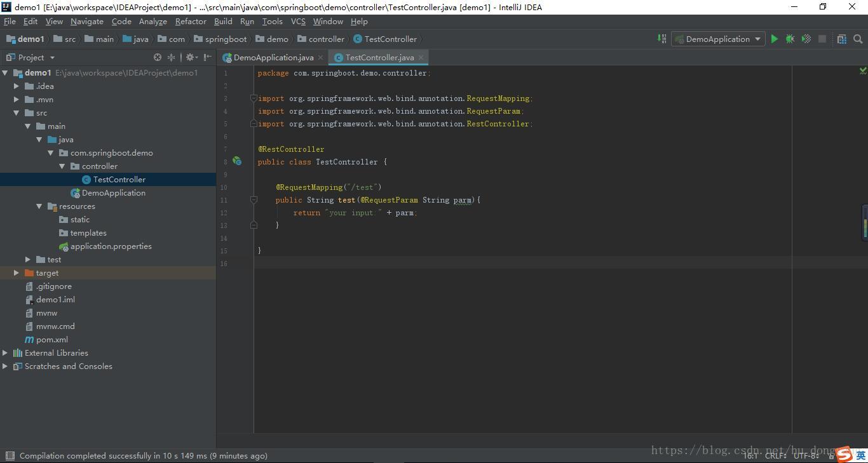This screenshot has width=868, height=463.
Task: Expand the test folder
Action: [x=28, y=259]
